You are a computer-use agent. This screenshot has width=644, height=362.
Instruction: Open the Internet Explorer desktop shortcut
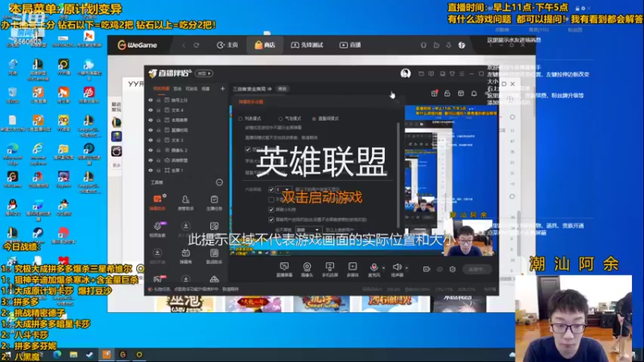(x=38, y=154)
